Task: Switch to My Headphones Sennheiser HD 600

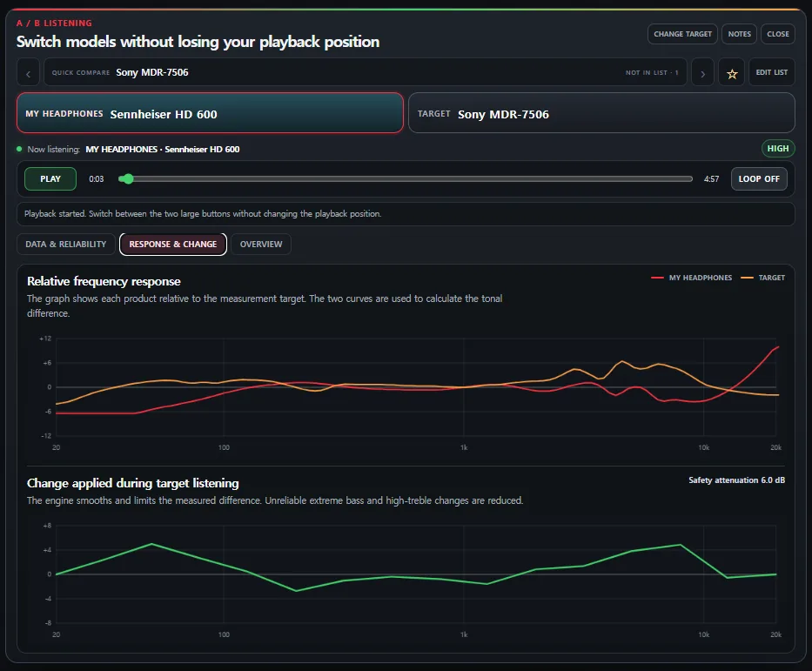Action: 210,113
